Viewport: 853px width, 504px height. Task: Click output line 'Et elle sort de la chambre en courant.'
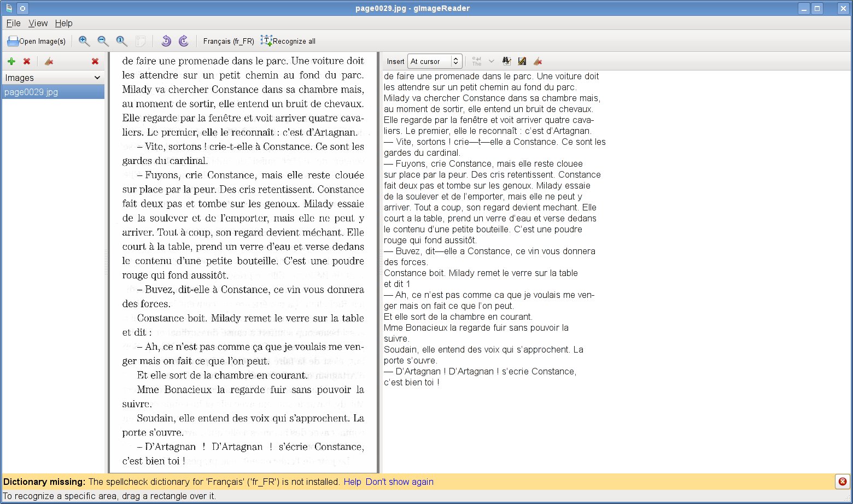[x=458, y=317]
